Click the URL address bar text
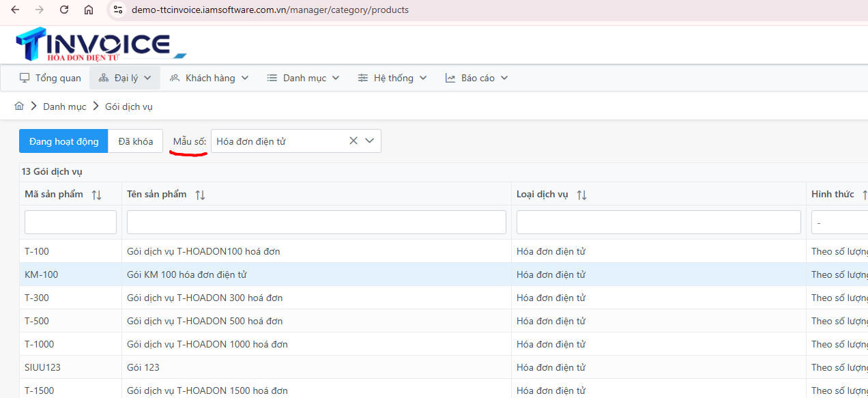The height and width of the screenshot is (398, 868). pos(270,10)
